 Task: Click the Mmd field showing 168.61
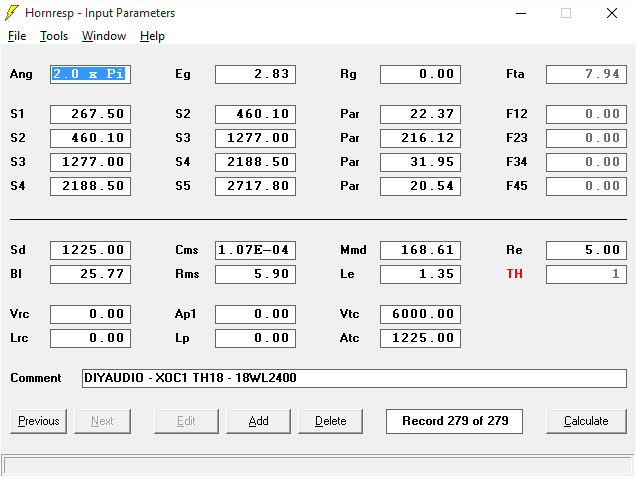pos(420,250)
